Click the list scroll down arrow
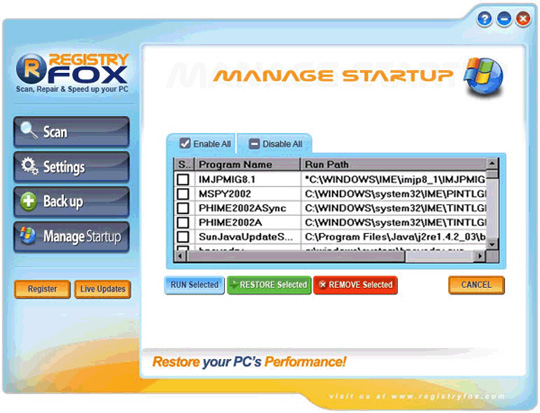This screenshot has height=413, width=540. click(x=492, y=244)
